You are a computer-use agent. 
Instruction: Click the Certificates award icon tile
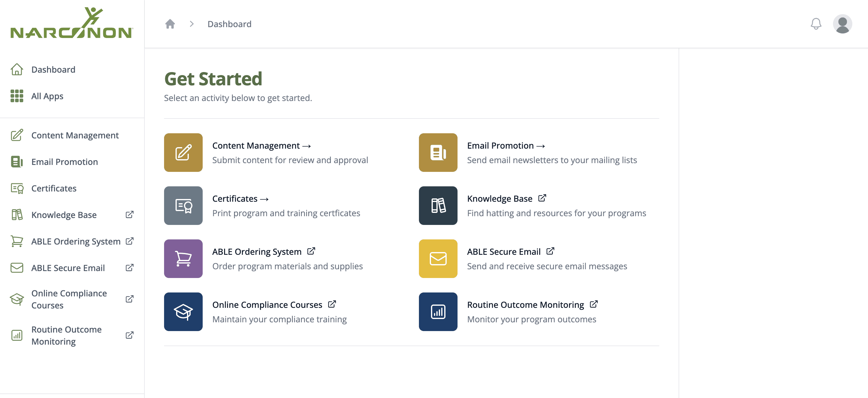tap(183, 206)
